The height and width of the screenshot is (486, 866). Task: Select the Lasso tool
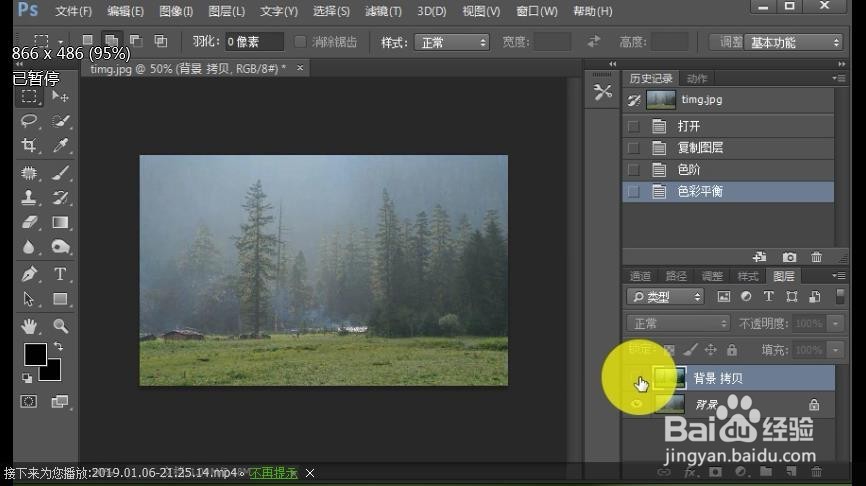click(x=29, y=121)
